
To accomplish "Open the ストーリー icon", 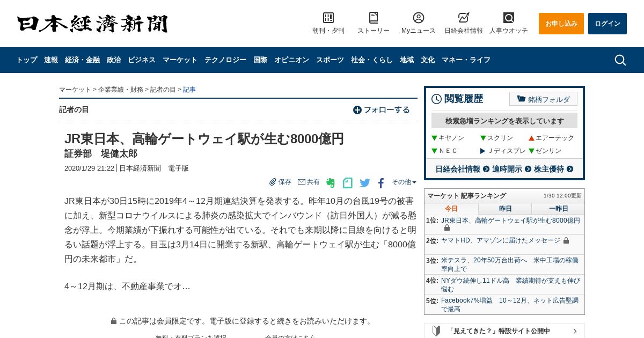I will [374, 18].
